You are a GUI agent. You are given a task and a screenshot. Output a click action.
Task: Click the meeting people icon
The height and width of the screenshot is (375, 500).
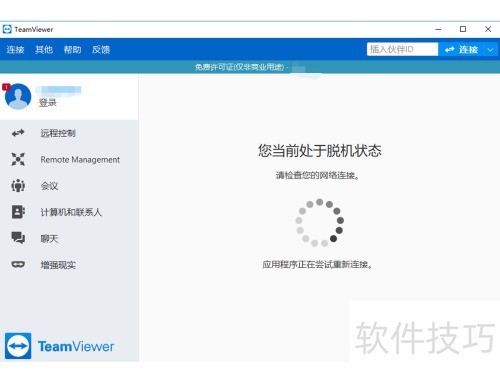tap(18, 186)
